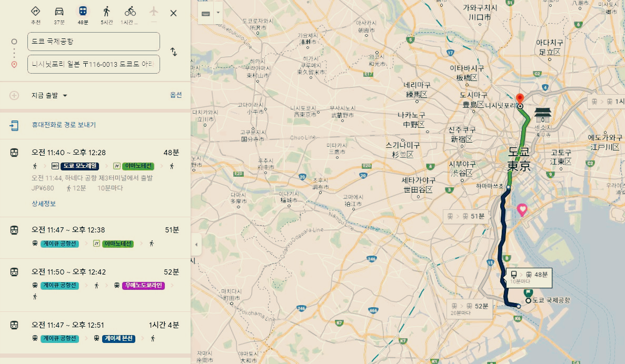625x364 pixels.
Task: Click the 도쿄 모노레일 line badge
Action: pyautogui.click(x=80, y=166)
